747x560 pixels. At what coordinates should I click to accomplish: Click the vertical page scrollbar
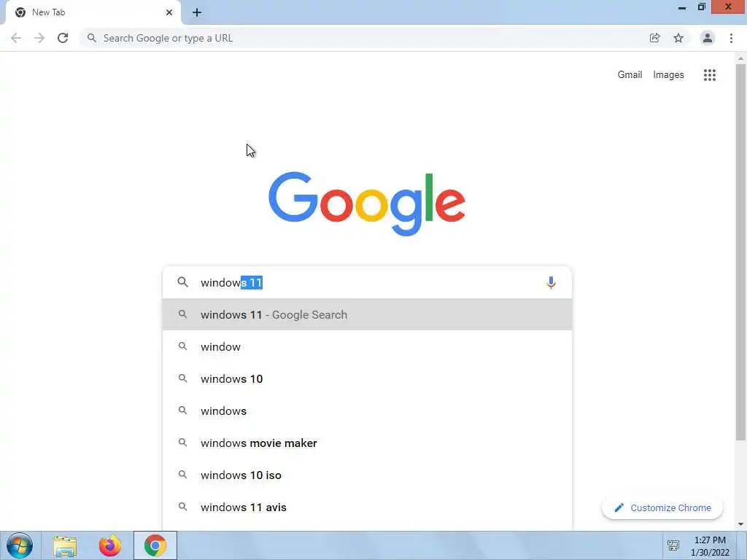[x=740, y=252]
